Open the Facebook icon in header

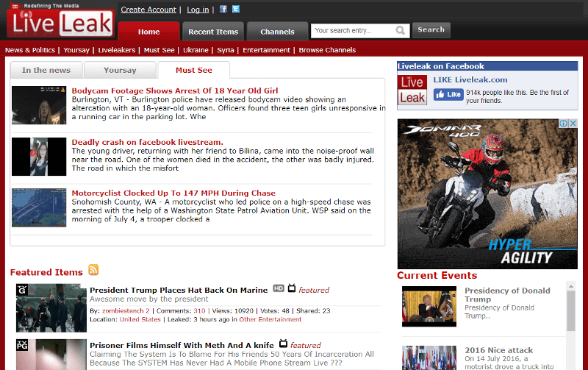[x=223, y=10]
